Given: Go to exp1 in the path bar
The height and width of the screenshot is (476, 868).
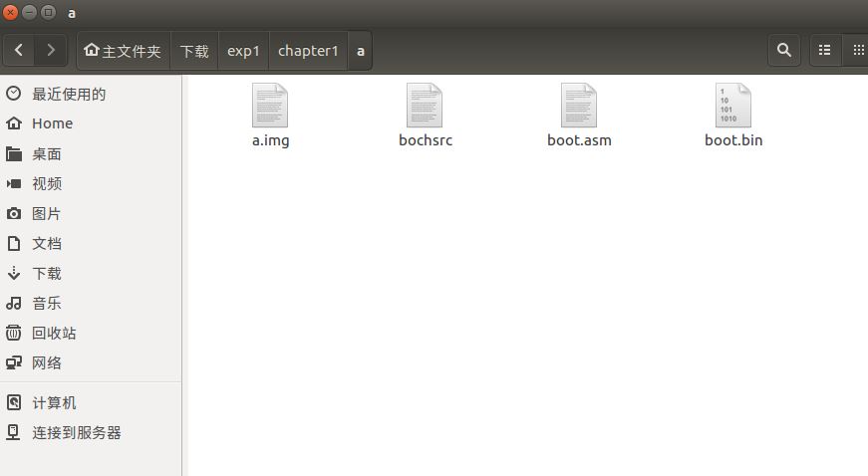Looking at the screenshot, I should click(x=243, y=51).
